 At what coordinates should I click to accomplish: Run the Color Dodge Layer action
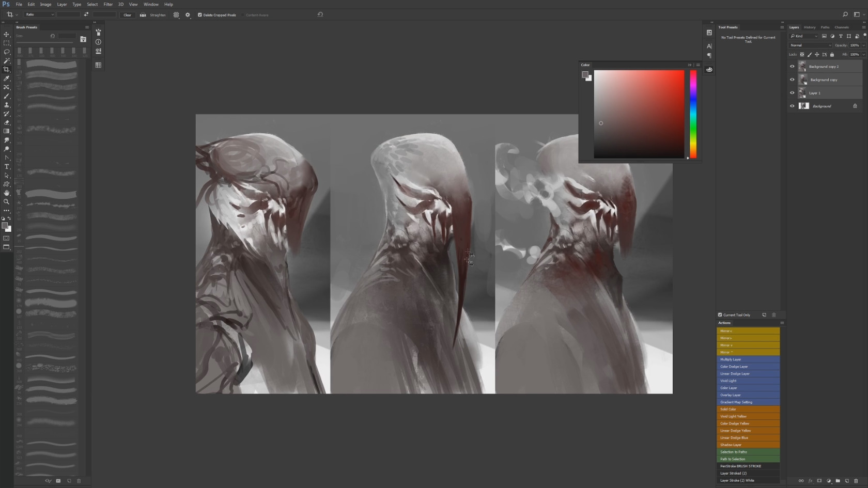pos(748,367)
